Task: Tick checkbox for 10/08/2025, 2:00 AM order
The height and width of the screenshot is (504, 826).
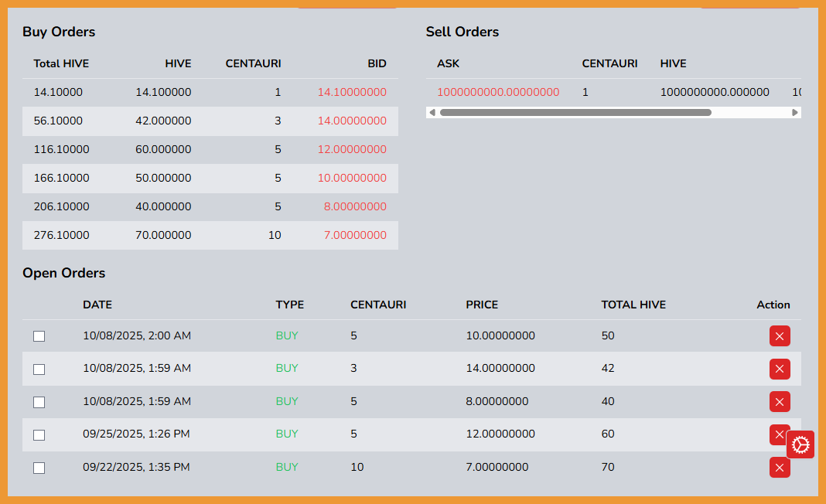Action: click(39, 336)
